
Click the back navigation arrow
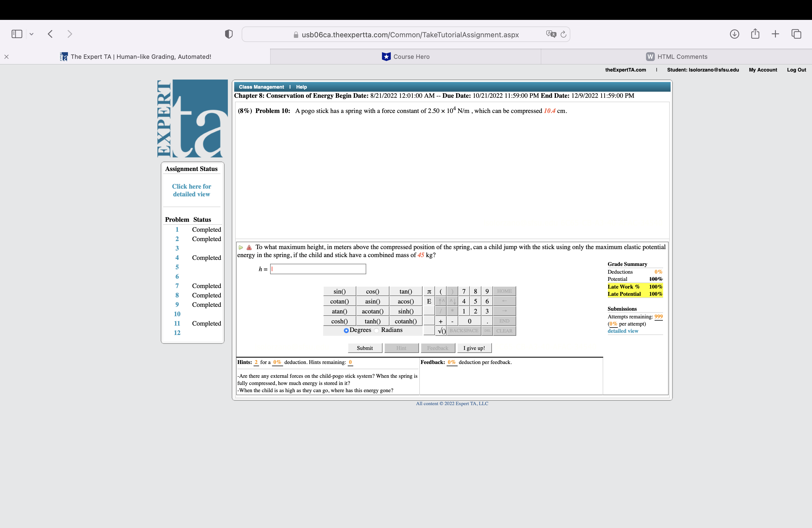[x=50, y=34]
